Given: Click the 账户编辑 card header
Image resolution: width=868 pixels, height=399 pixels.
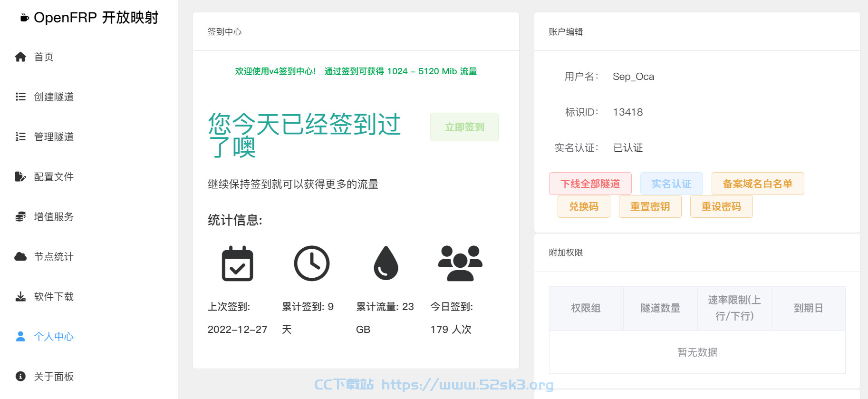Looking at the screenshot, I should (x=566, y=32).
